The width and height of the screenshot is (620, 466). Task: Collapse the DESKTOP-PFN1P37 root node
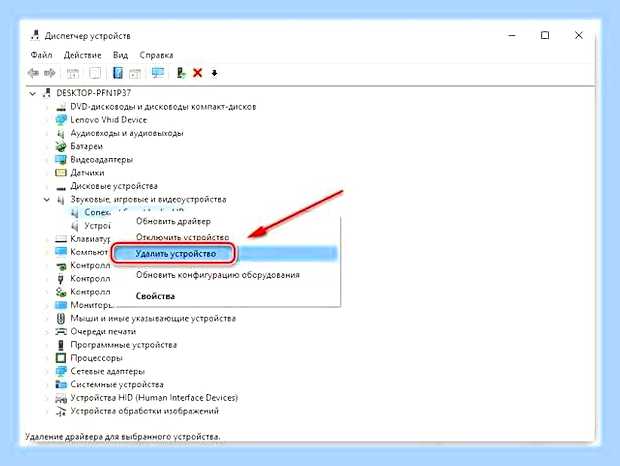[32, 94]
